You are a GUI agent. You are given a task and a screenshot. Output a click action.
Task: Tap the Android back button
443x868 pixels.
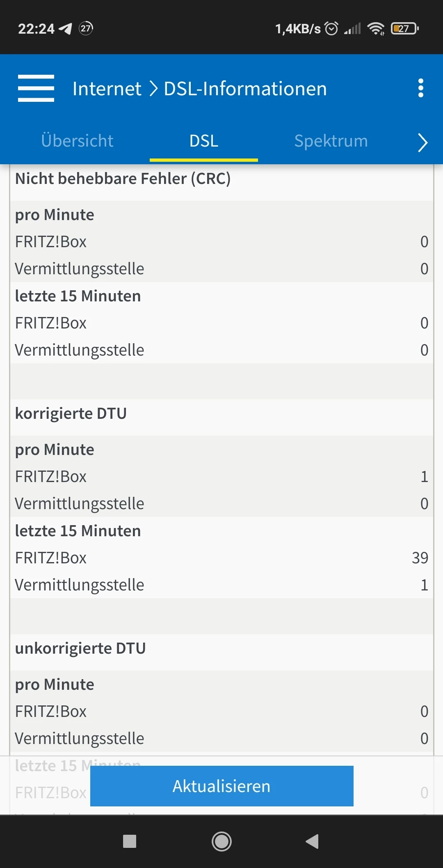point(313,841)
